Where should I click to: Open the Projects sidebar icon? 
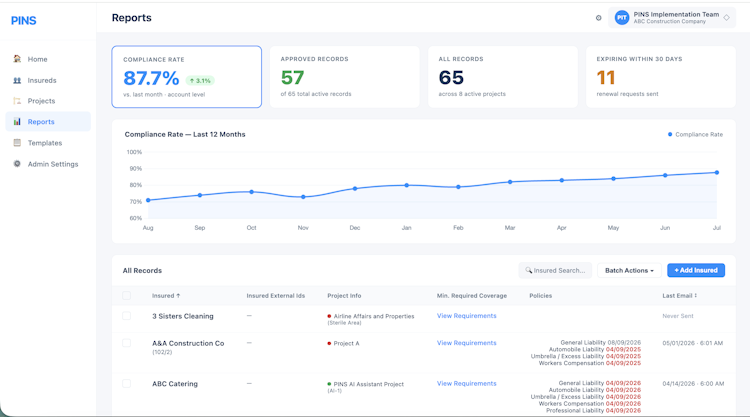coord(17,101)
